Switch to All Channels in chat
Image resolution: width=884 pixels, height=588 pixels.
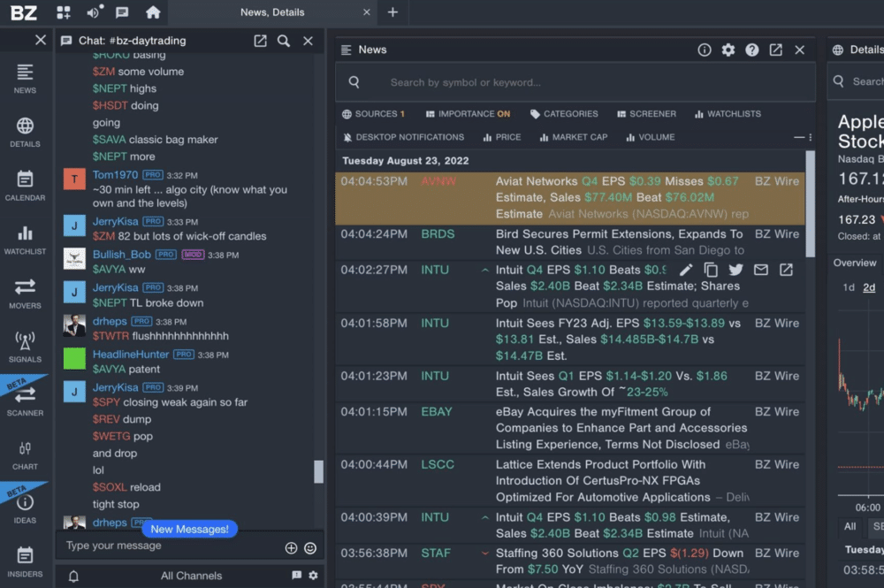click(191, 577)
